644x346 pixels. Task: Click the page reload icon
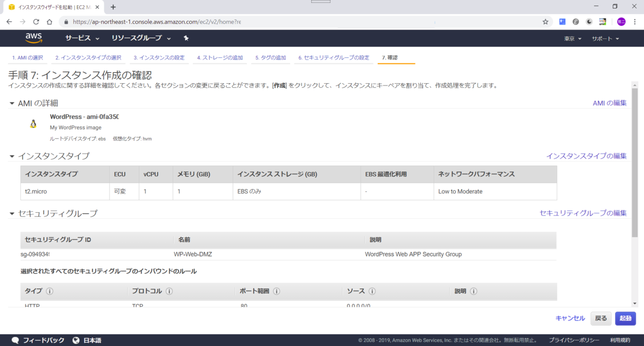(35, 21)
